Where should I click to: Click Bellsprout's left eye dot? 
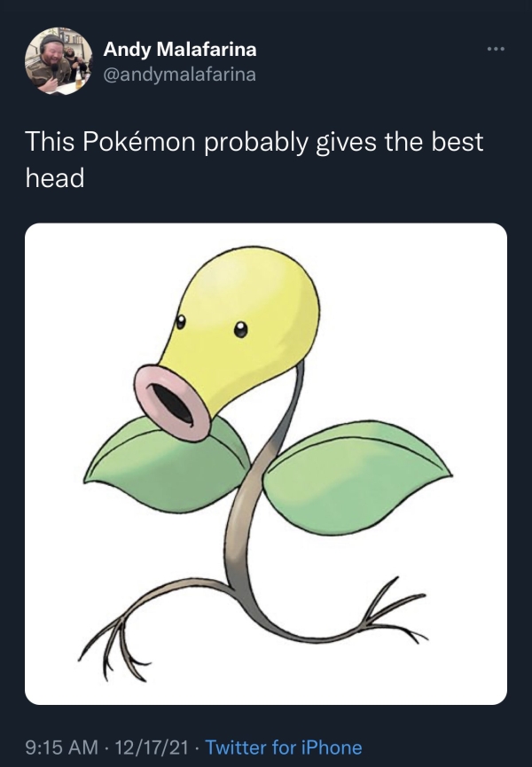pos(180,321)
